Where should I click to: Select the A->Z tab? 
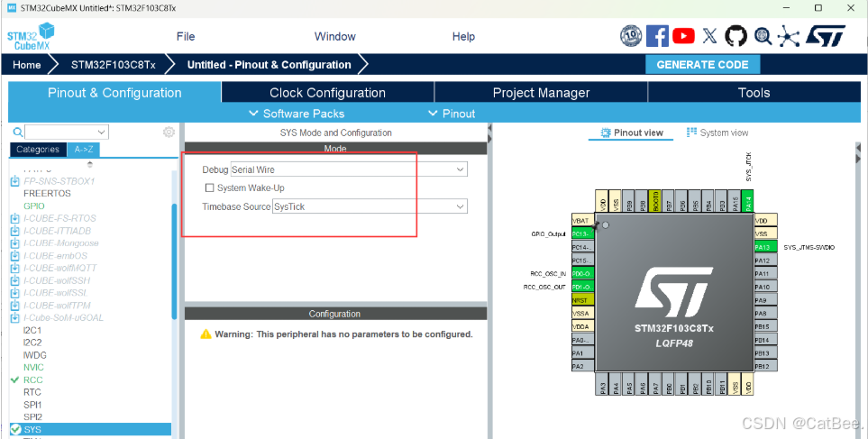point(84,150)
